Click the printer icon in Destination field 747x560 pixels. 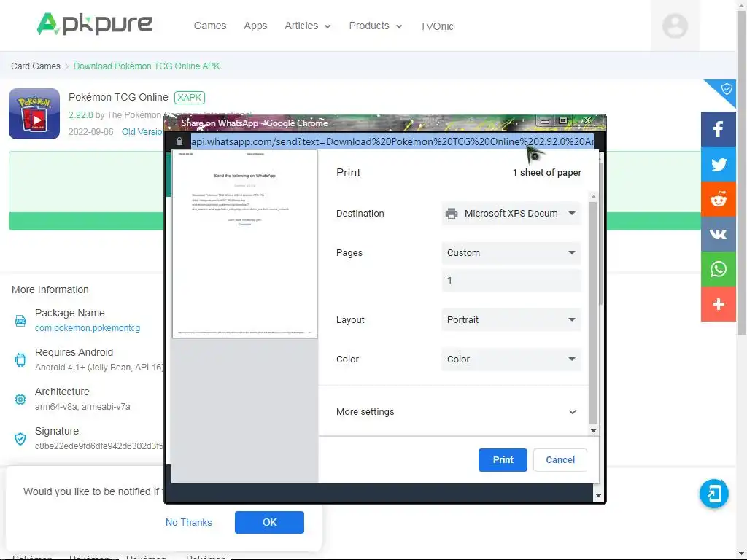[x=451, y=214]
